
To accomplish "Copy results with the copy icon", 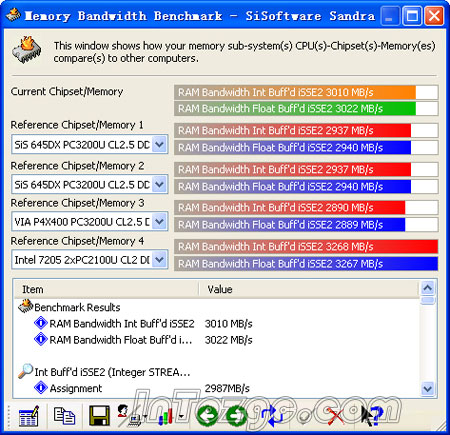I will tap(64, 416).
